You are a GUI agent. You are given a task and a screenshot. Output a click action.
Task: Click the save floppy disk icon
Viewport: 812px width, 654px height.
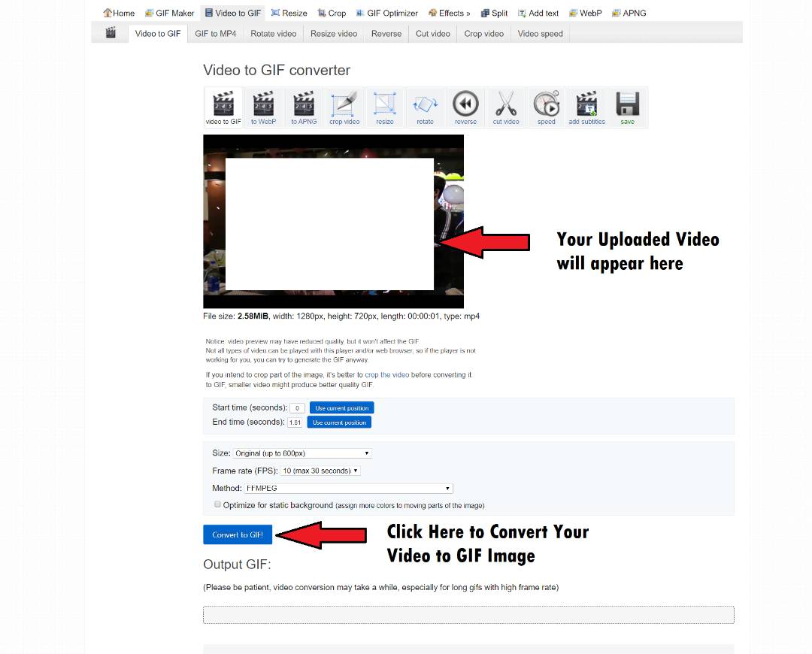coord(627,107)
